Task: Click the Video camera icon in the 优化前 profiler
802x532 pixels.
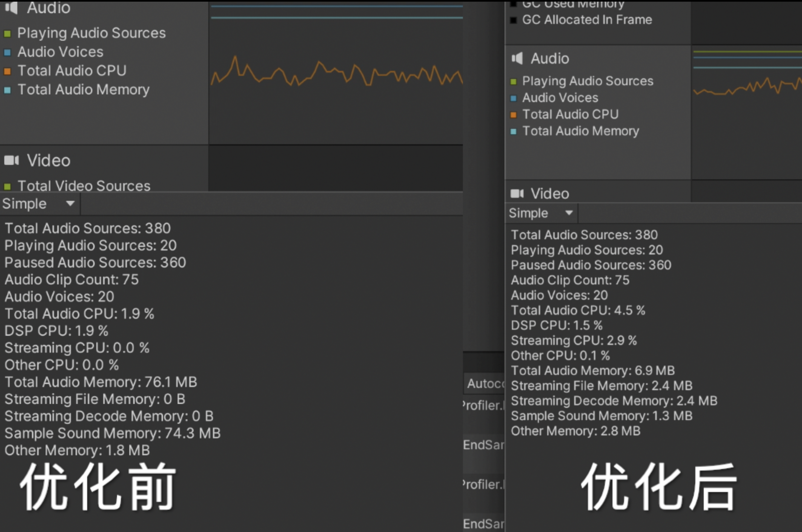Action: pyautogui.click(x=12, y=160)
